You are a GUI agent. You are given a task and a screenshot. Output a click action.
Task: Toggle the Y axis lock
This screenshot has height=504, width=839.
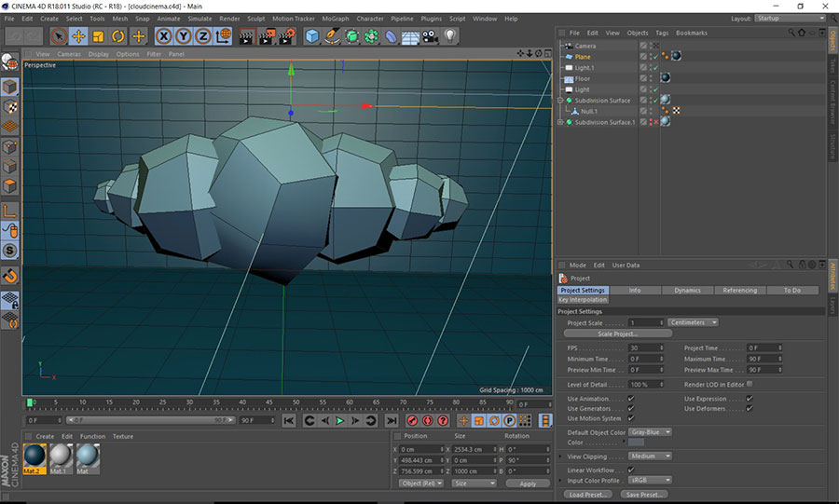click(x=184, y=36)
